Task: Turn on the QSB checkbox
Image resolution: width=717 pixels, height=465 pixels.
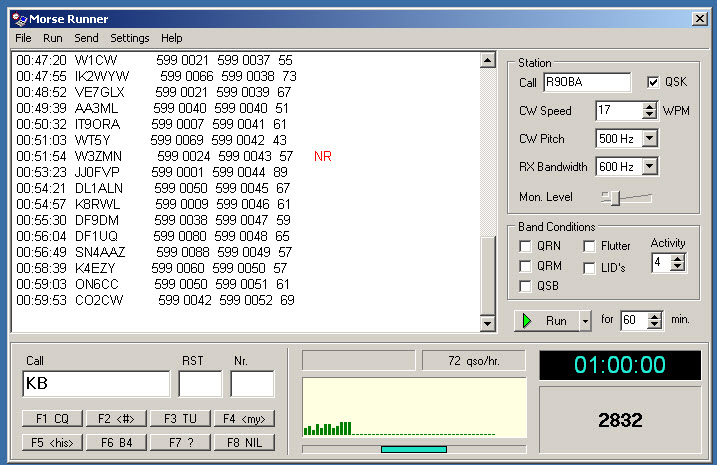Action: [525, 287]
